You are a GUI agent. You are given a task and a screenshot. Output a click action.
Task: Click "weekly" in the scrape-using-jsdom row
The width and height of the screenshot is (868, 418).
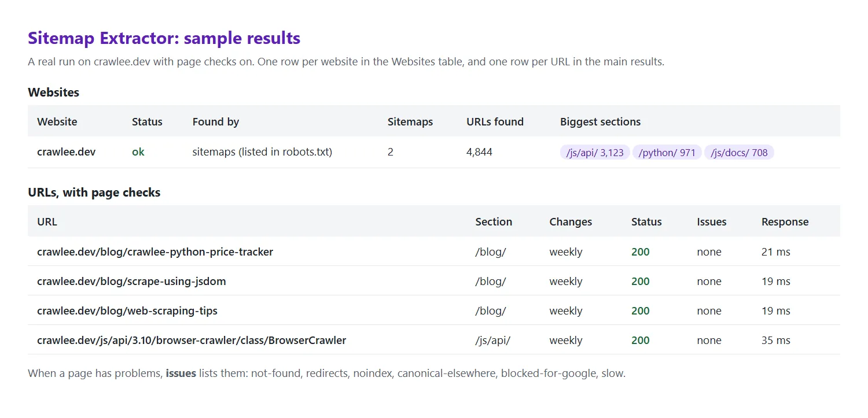[566, 282]
